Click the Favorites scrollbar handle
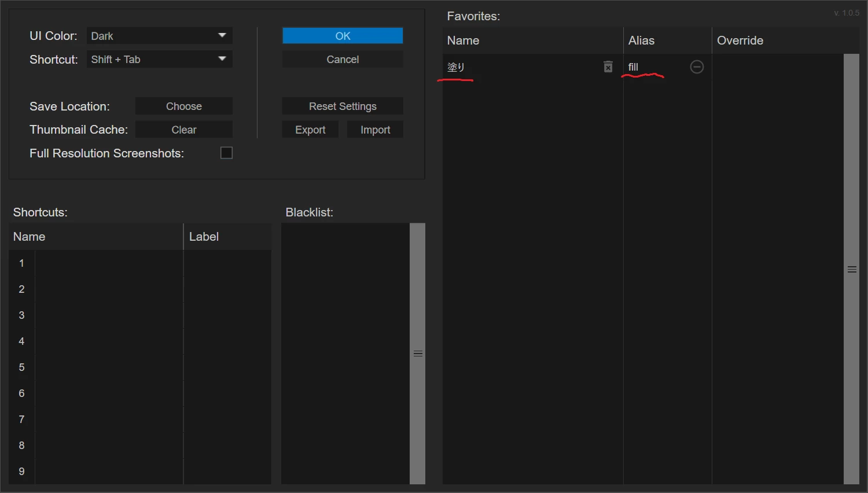The image size is (868, 493). point(852,269)
